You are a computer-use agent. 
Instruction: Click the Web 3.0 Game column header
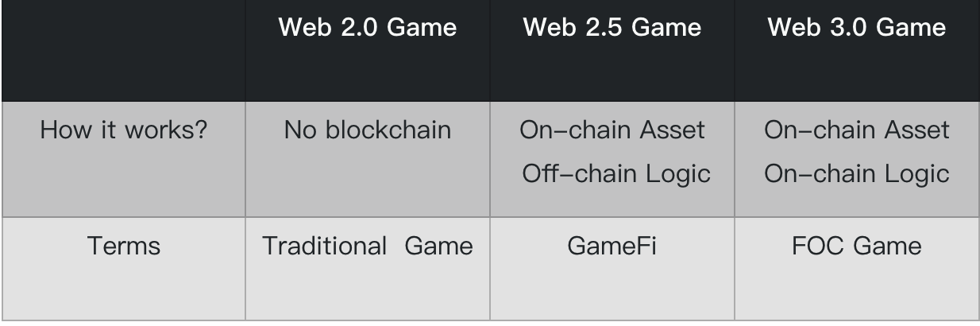(857, 28)
